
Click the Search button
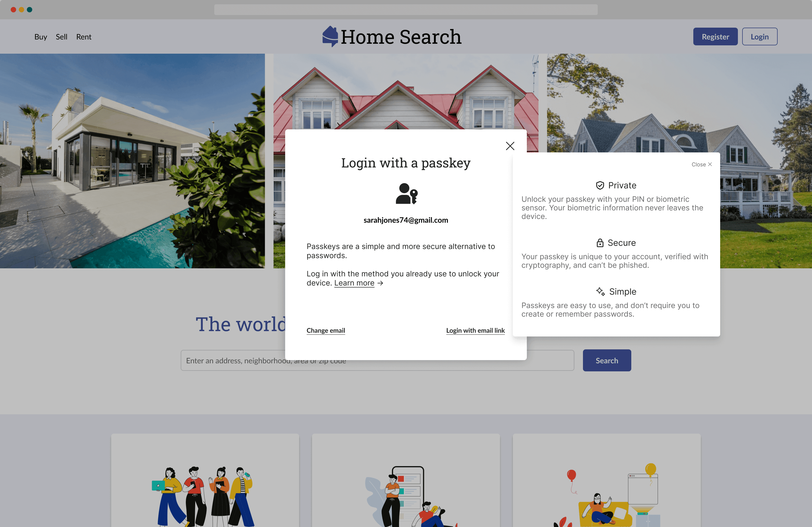(607, 360)
